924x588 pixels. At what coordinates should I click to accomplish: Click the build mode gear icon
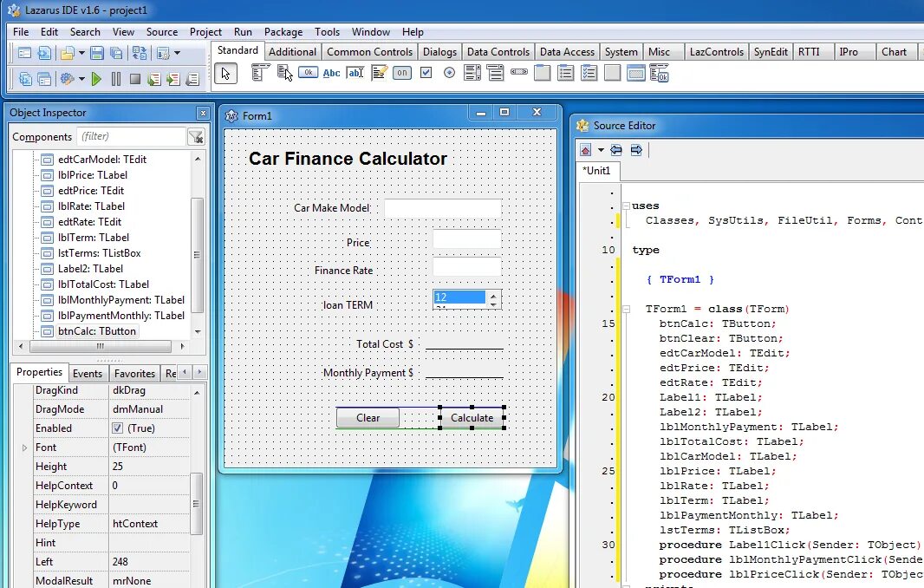coord(68,78)
